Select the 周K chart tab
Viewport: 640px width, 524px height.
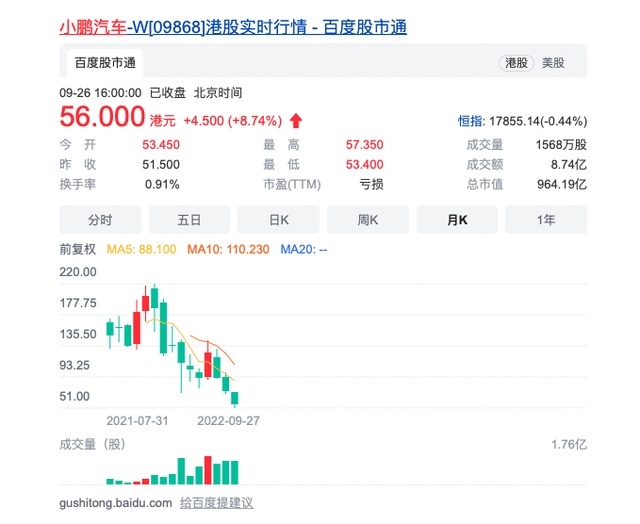tap(368, 220)
